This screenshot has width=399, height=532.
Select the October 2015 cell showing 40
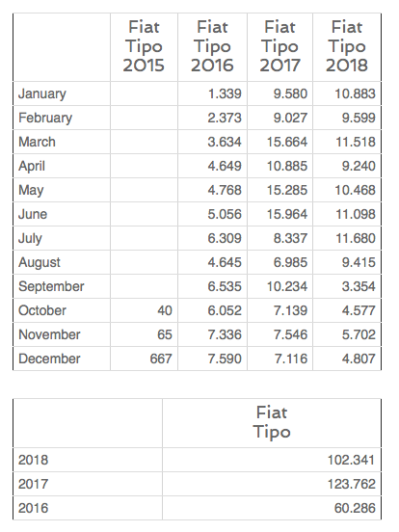tap(165, 310)
